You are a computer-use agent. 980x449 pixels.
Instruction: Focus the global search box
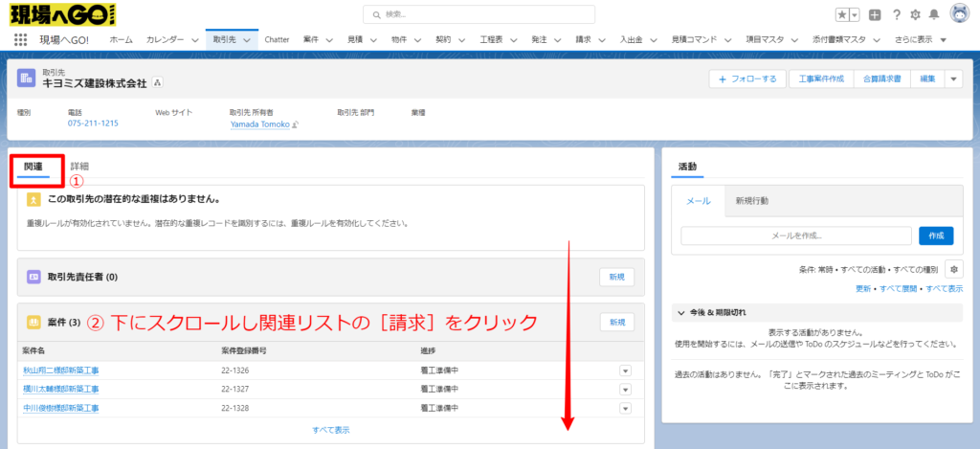pyautogui.click(x=479, y=13)
